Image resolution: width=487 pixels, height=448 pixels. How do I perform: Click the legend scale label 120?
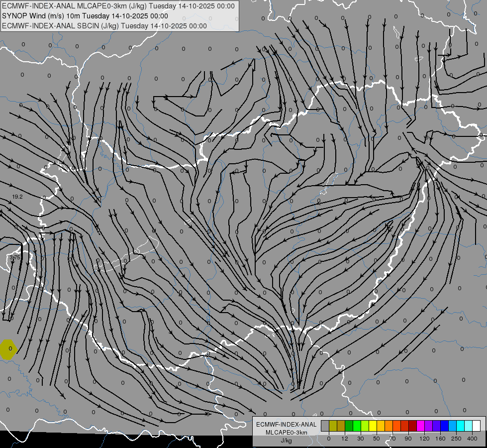click(x=424, y=439)
